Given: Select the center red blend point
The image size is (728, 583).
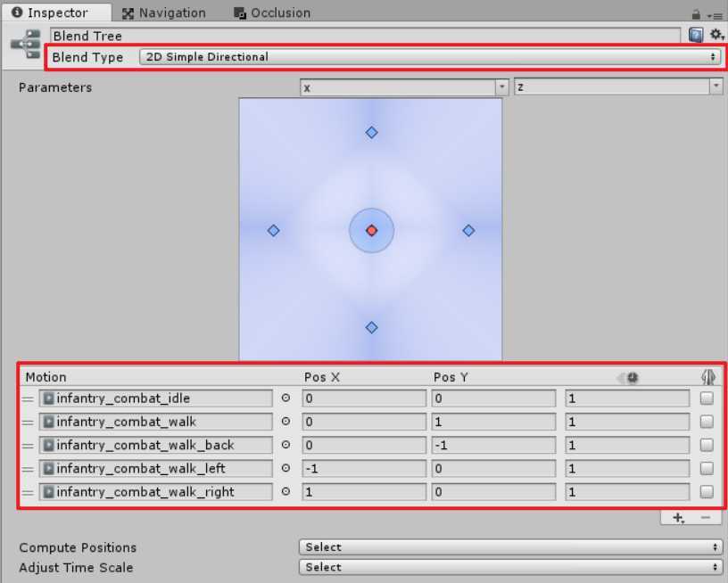Looking at the screenshot, I should pos(371,231).
